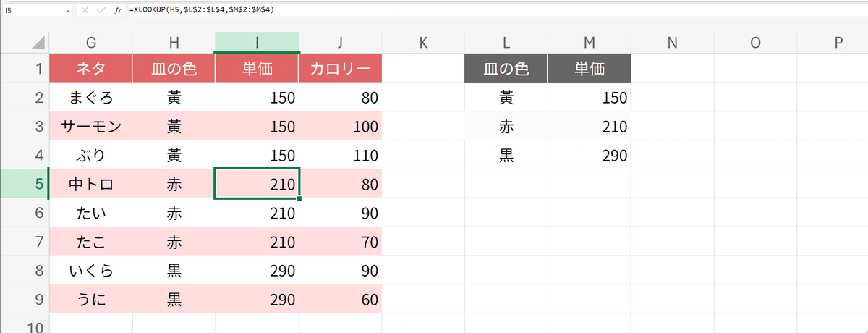Click the Cancel (X) icon in formula bar
Screen dimensions: 868x333
85,10
